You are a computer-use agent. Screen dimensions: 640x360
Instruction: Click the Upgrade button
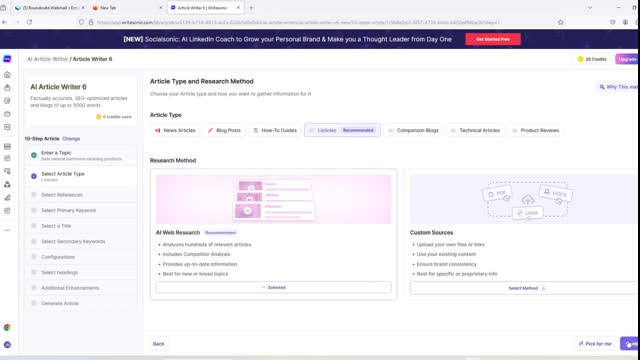coord(627,59)
